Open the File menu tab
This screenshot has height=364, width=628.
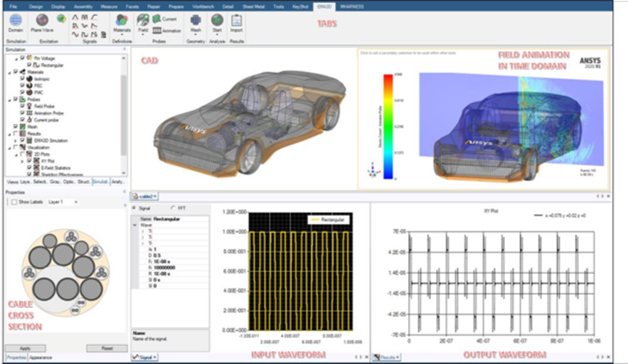[13, 7]
